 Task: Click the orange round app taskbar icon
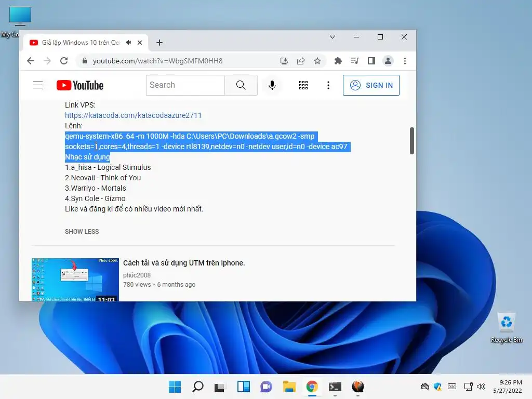358,387
